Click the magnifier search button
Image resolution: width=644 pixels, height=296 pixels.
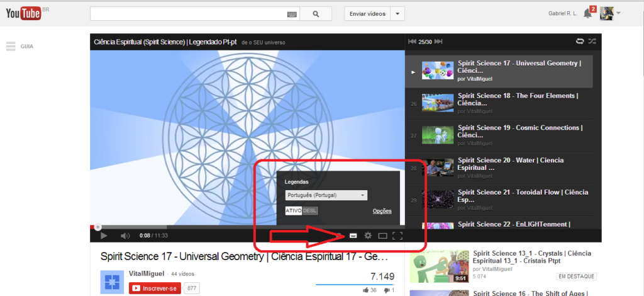coord(316,14)
